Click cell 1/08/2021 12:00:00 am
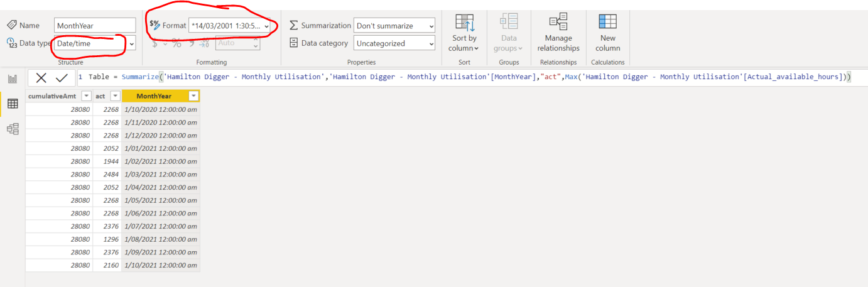The image size is (868, 287). 161,239
